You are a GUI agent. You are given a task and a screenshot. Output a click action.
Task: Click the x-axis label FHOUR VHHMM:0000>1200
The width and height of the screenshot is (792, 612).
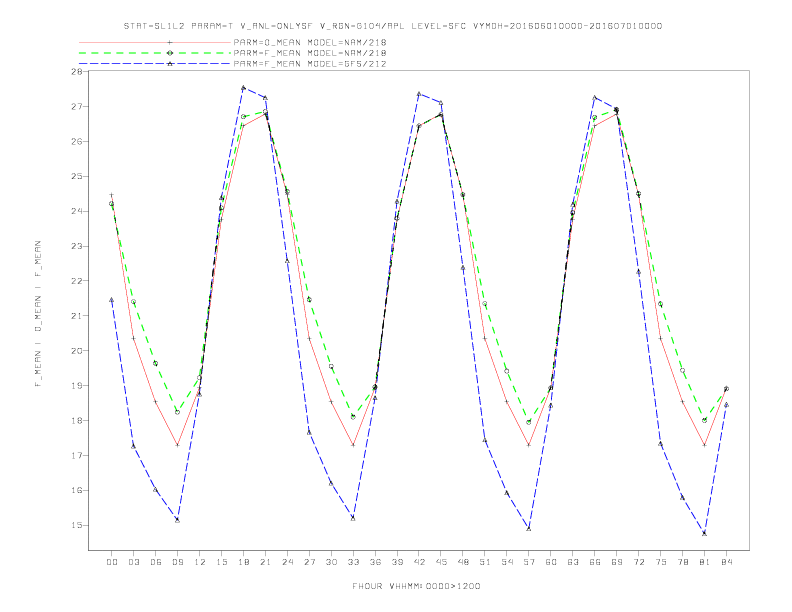tap(416, 586)
